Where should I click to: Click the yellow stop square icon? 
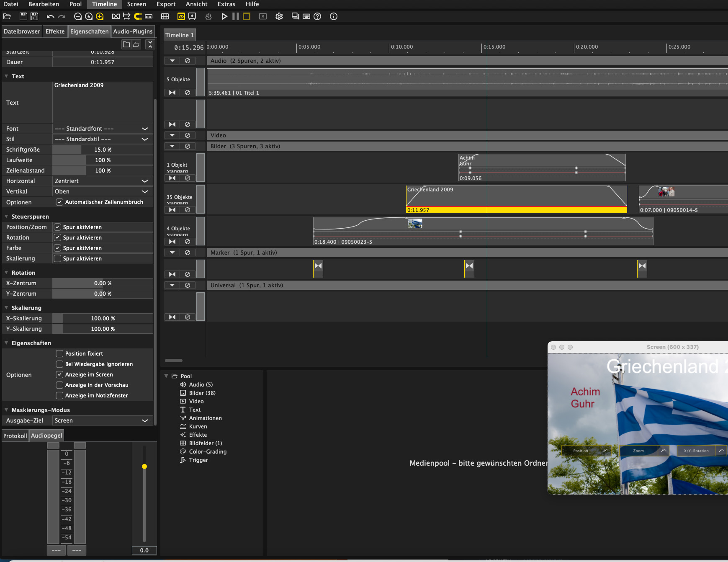pyautogui.click(x=247, y=16)
